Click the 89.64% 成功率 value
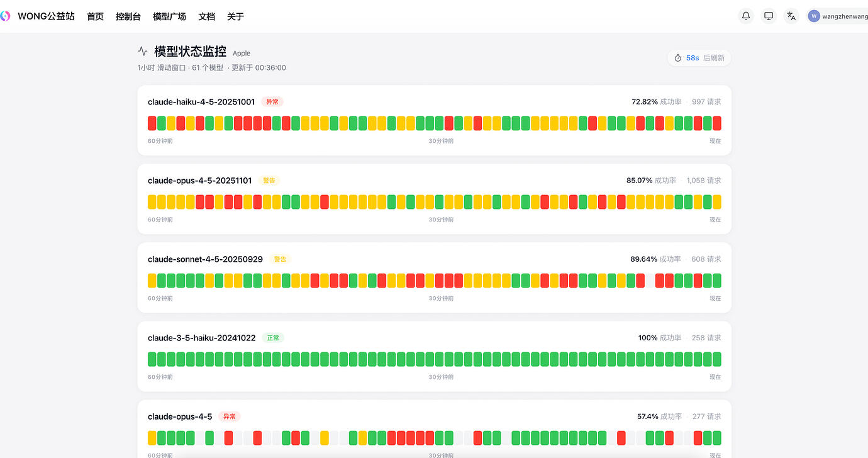This screenshot has height=458, width=868. pos(656,259)
